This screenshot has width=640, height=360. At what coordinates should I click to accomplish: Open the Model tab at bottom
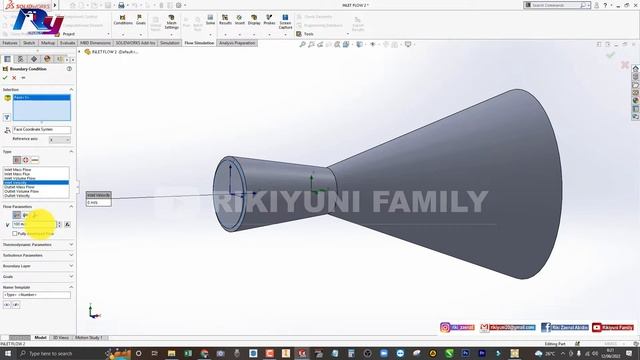tap(40, 338)
